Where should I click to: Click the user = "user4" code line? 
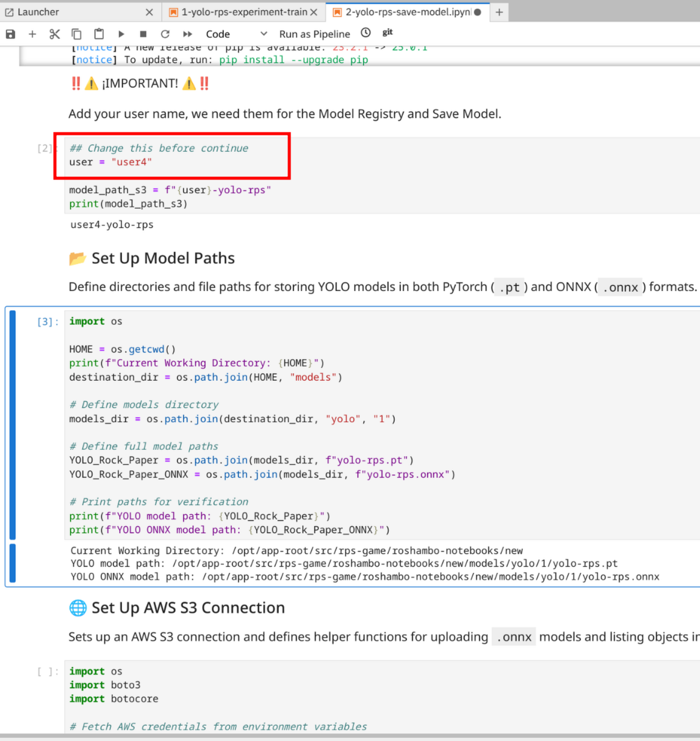pos(110,162)
